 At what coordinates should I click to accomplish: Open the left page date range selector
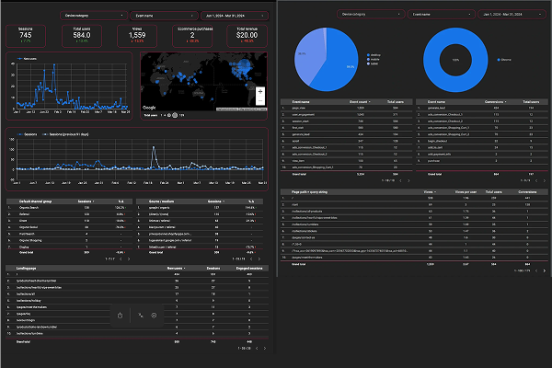[x=235, y=15]
